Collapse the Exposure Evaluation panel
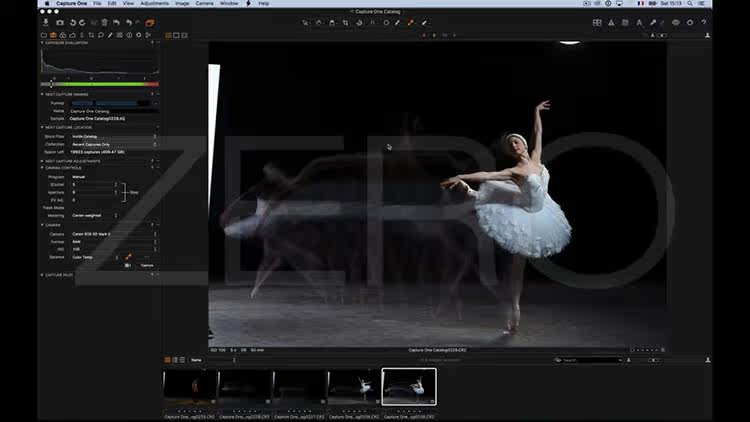This screenshot has width=750, height=422. (42, 43)
